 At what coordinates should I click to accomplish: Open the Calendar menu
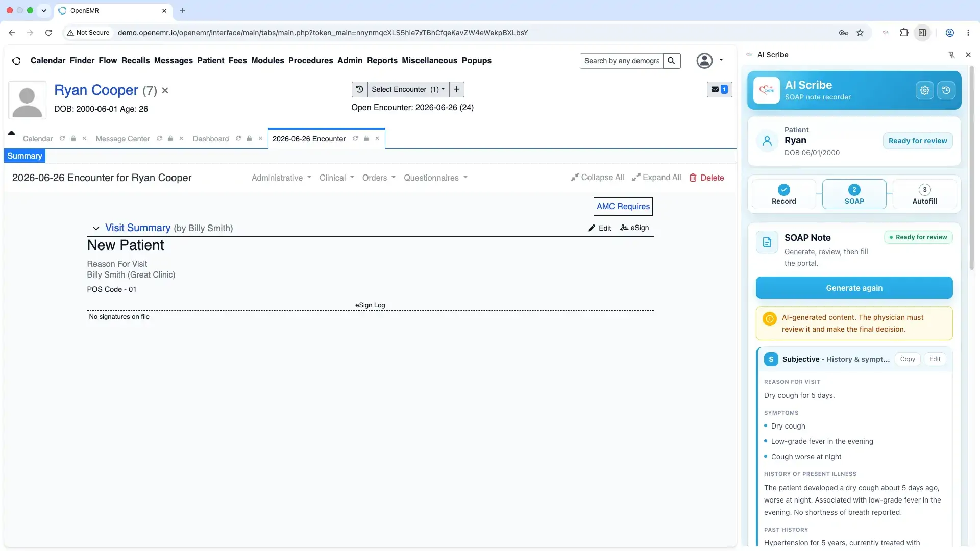coord(48,60)
